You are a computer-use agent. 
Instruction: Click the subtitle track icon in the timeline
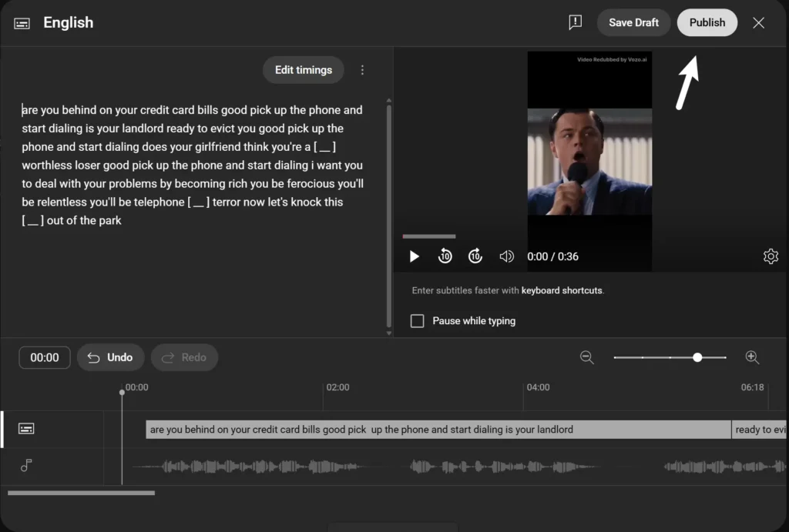click(26, 428)
